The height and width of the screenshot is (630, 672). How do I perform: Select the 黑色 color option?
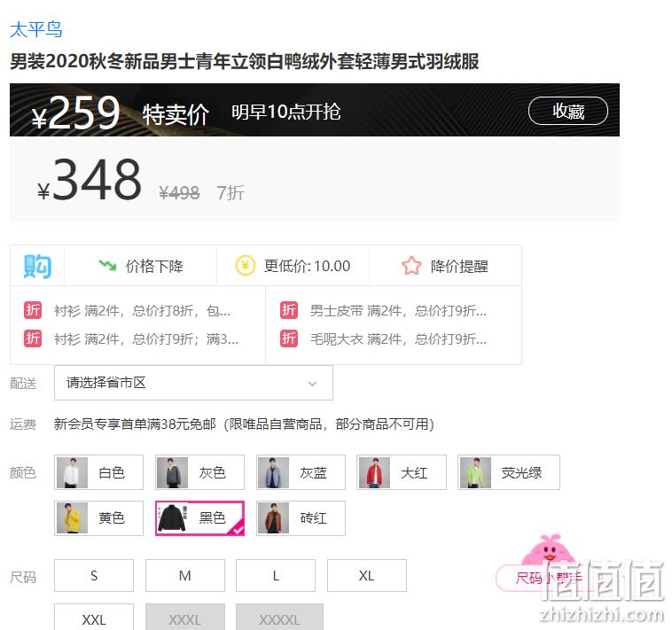pos(199,517)
